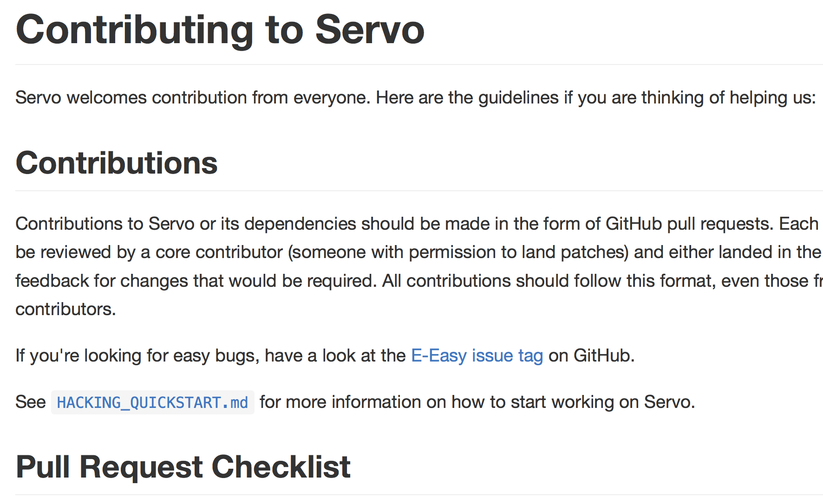823x504 pixels.
Task: Click the "Contributing to Servo" main heading
Action: point(220,30)
